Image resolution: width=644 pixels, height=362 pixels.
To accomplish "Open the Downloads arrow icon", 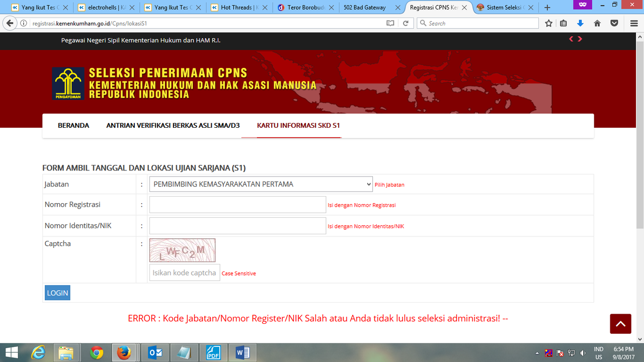I will pyautogui.click(x=580, y=23).
